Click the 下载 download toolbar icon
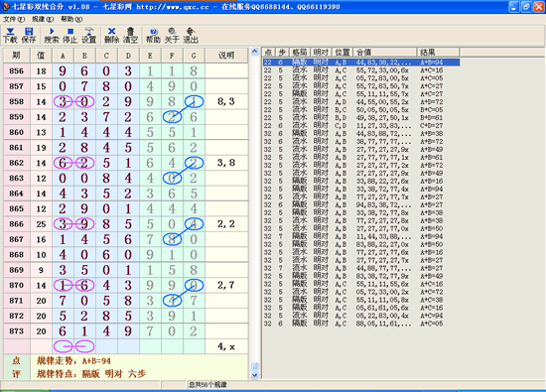 pos(10,36)
